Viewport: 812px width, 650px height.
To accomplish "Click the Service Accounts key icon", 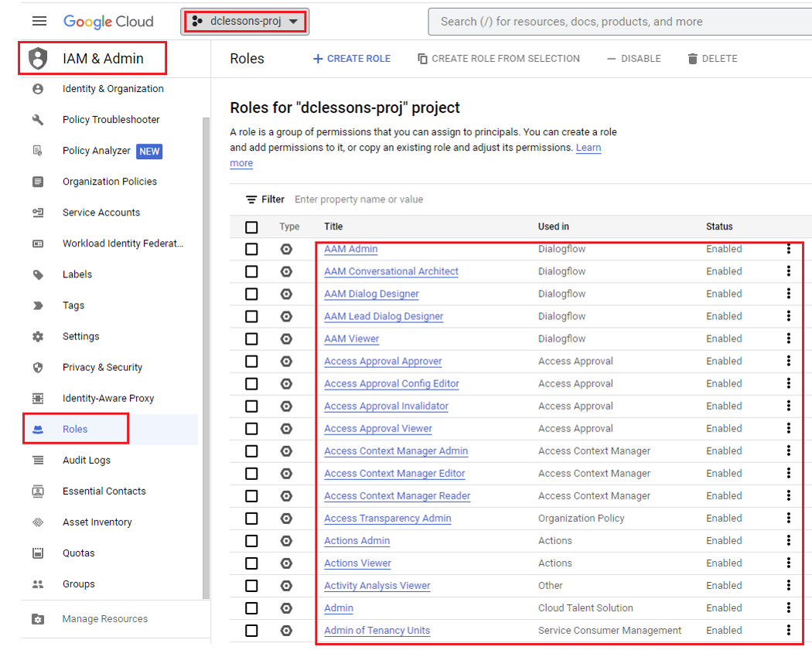I will [x=38, y=213].
